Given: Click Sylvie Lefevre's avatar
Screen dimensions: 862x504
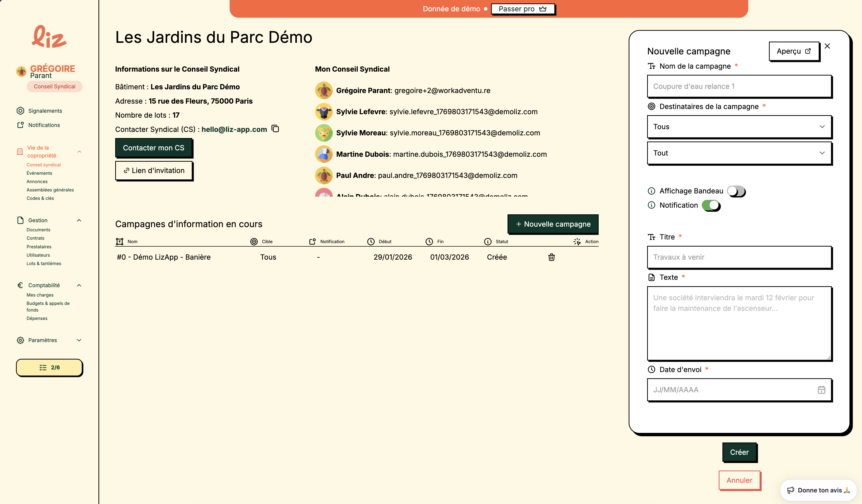Looking at the screenshot, I should [324, 112].
